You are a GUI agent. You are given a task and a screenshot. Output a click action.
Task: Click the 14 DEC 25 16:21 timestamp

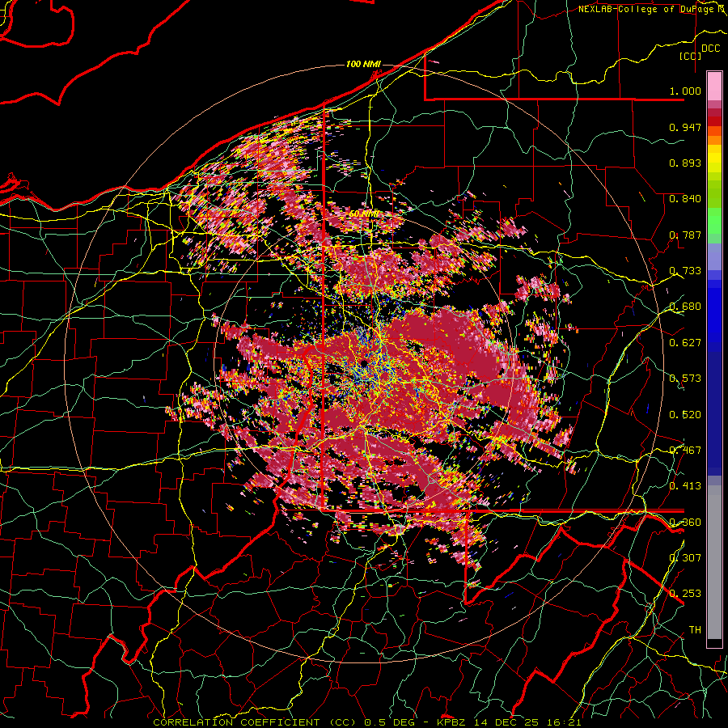click(527, 722)
